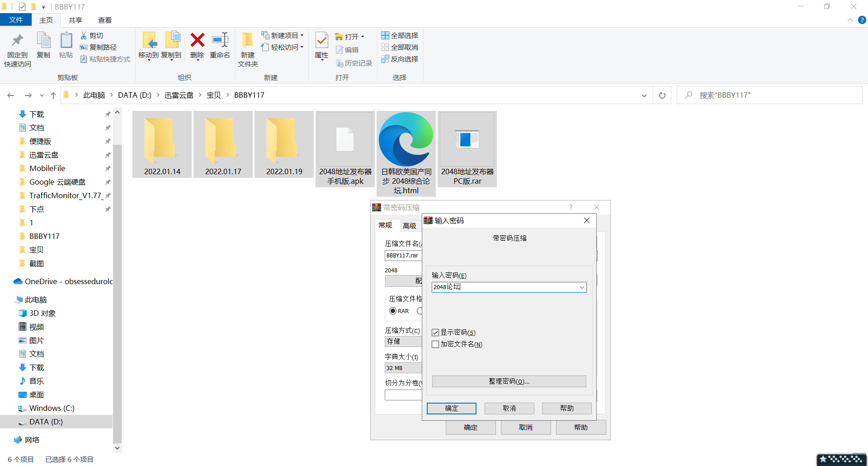
Task: Open the address bar history dropdown
Action: pos(644,95)
